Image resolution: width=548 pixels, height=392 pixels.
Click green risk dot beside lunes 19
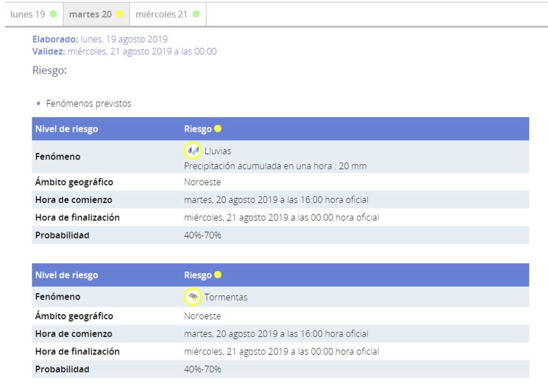click(53, 14)
